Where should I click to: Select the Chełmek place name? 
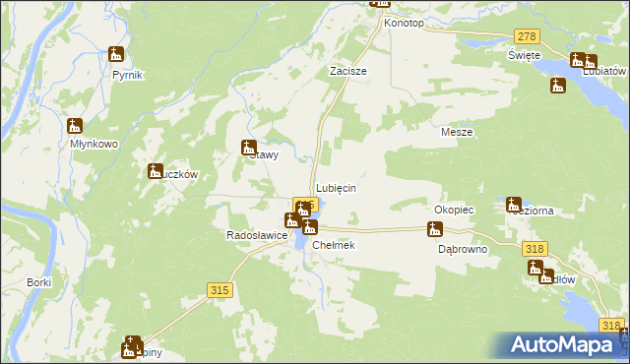(x=334, y=245)
